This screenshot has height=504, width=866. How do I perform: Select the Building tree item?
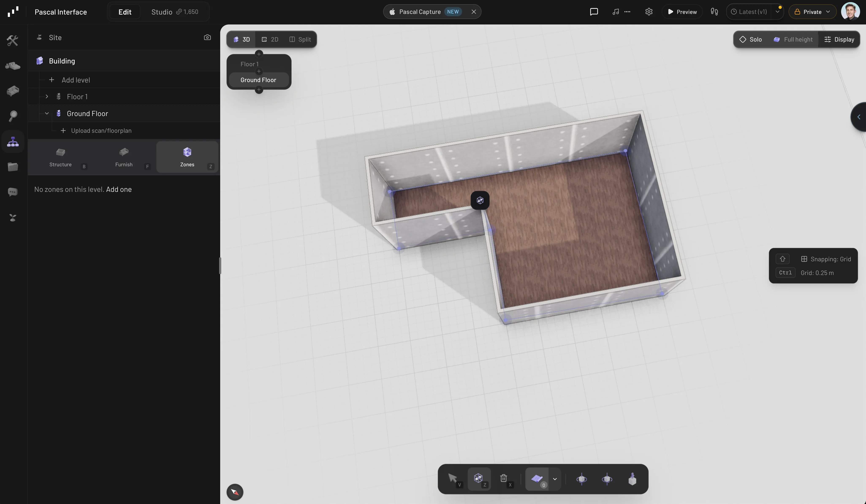(x=124, y=61)
